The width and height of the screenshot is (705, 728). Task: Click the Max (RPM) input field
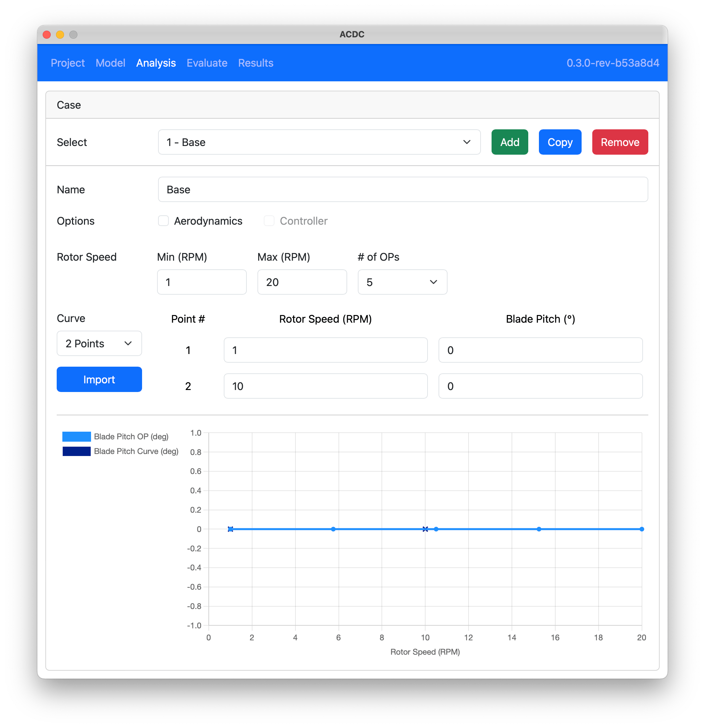pos(302,282)
